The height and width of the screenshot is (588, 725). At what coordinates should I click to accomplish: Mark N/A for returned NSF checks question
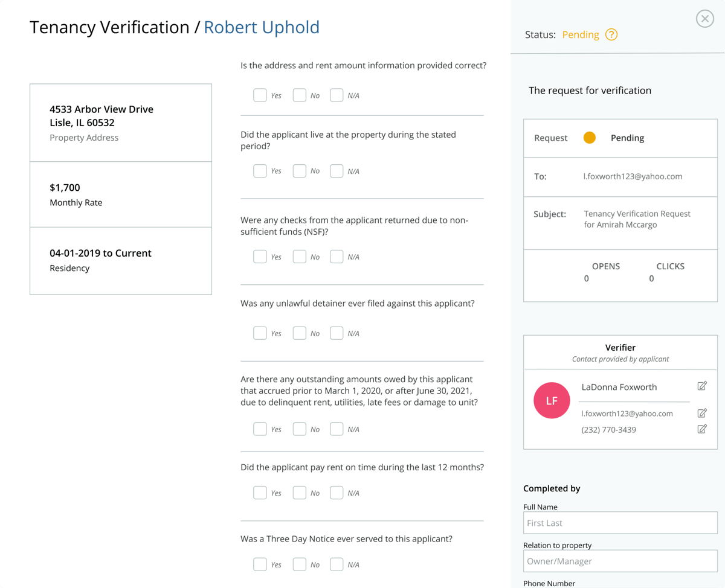[336, 257]
